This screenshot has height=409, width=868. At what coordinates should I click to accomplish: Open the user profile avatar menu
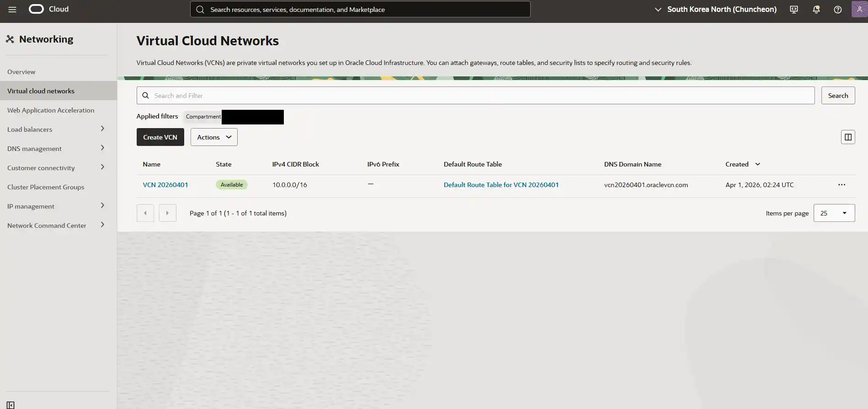pyautogui.click(x=859, y=9)
